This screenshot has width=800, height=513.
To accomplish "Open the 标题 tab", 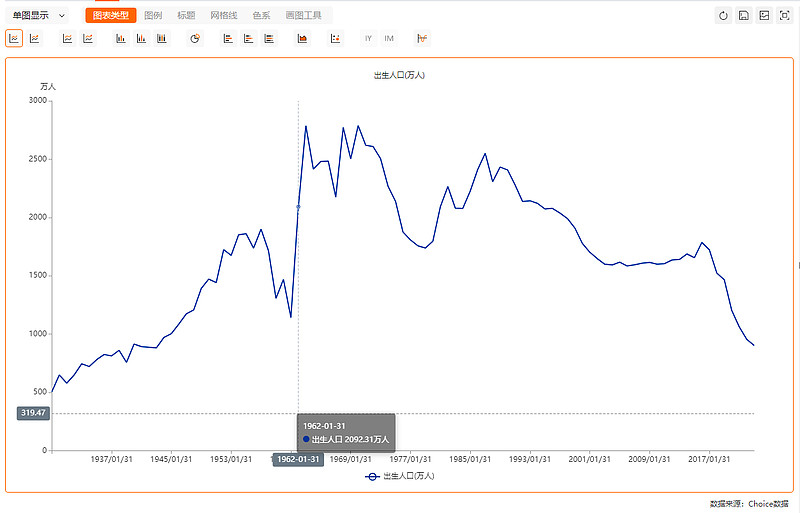I will pos(186,15).
